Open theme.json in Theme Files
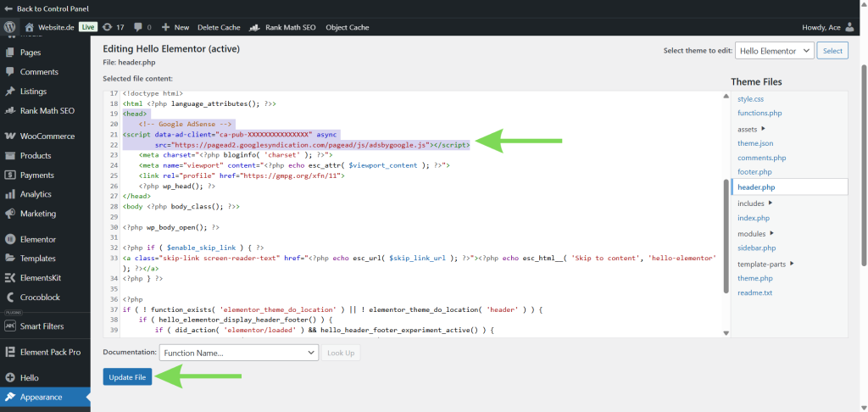Viewport: 868px width, 412px height. [x=755, y=143]
